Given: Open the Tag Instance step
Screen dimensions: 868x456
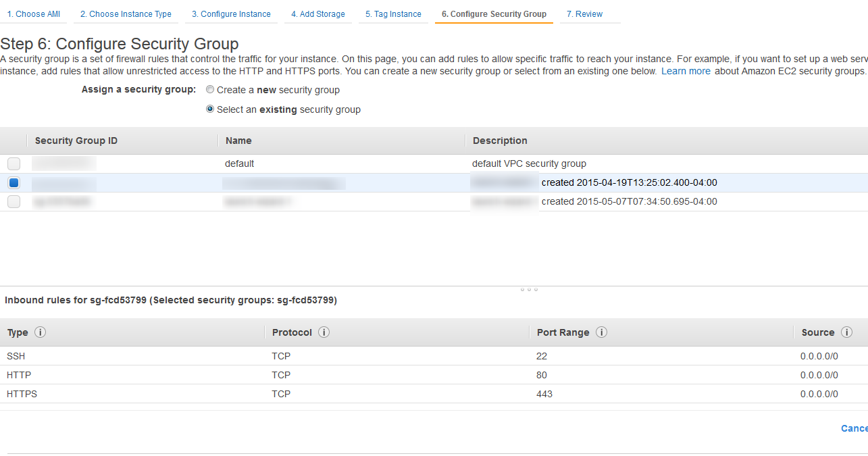Looking at the screenshot, I should [393, 14].
